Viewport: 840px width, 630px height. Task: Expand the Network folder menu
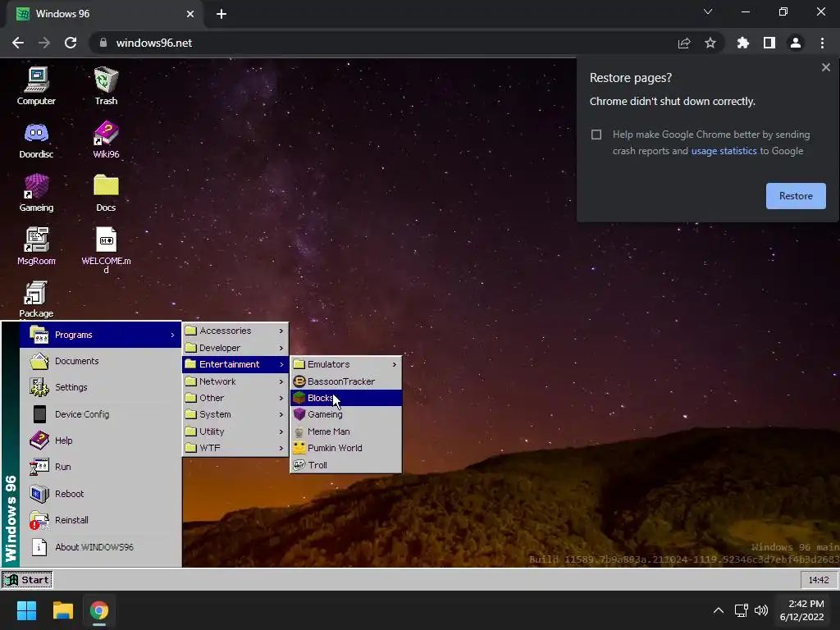point(235,381)
